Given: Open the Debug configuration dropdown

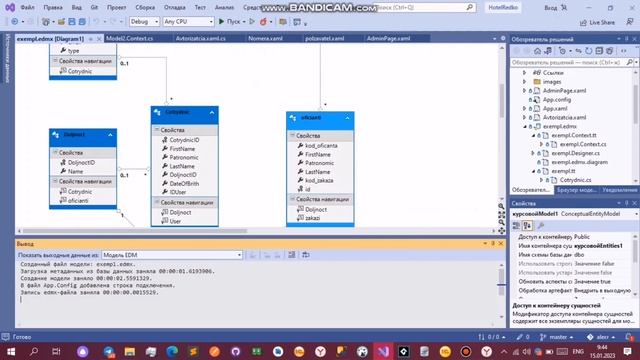Looking at the screenshot, I should (x=144, y=22).
